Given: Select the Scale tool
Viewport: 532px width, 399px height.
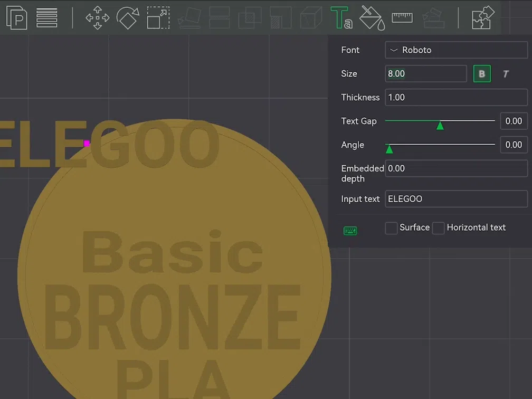Looking at the screenshot, I should click(x=158, y=18).
